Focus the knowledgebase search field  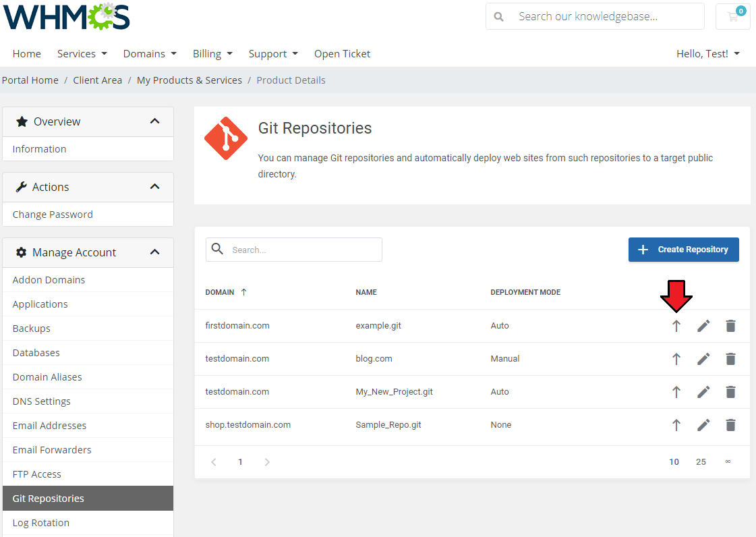click(x=595, y=16)
